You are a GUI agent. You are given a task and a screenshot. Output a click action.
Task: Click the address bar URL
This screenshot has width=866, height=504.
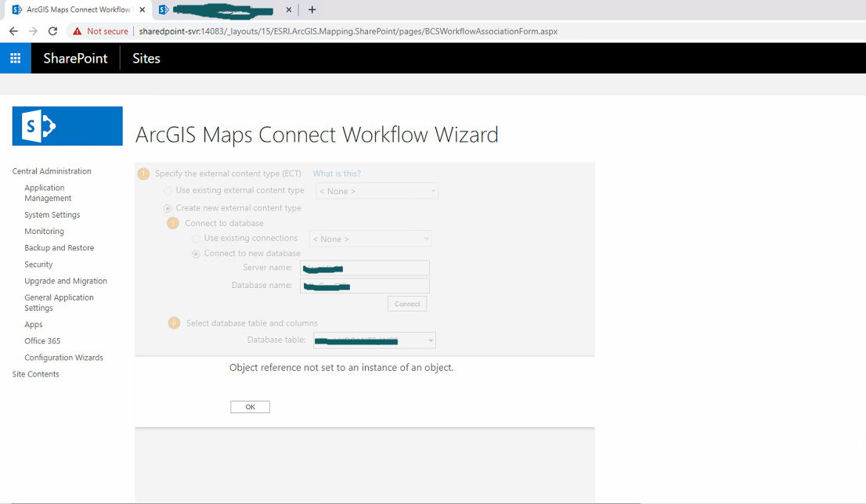pos(348,31)
